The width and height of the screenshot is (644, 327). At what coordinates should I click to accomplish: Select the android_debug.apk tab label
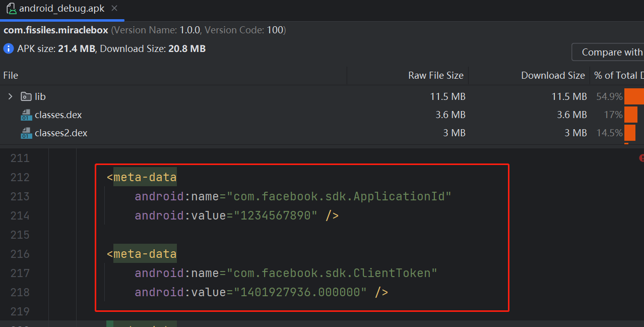coord(61,9)
